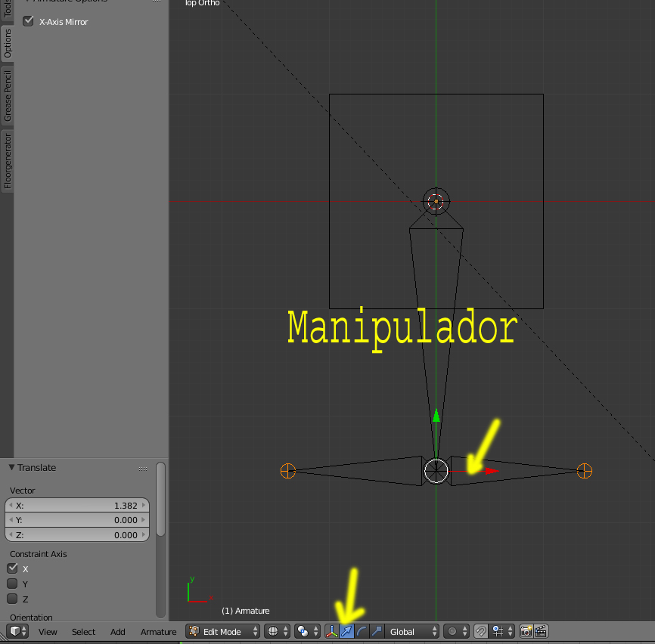Viewport: 655px width, 644px height.
Task: Click the OpenGL render animation clapper icon
Action: [541, 631]
